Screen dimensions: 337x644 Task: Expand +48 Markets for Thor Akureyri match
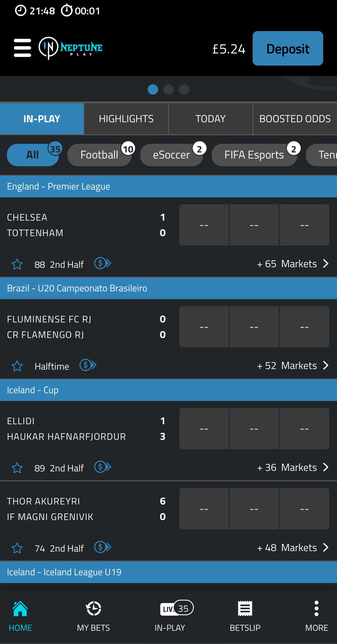point(293,548)
